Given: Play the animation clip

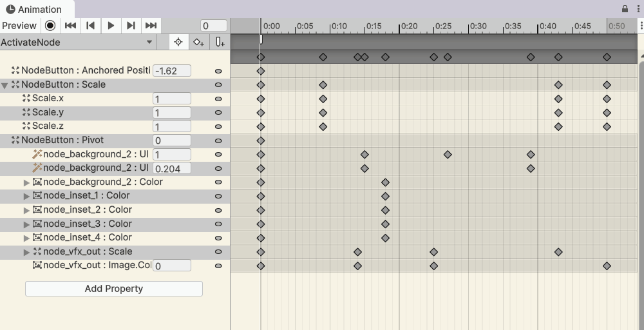Looking at the screenshot, I should pos(111,26).
